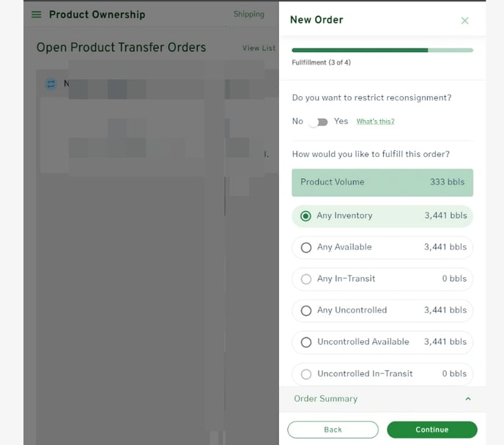Open the hamburger navigation menu

[37, 15]
